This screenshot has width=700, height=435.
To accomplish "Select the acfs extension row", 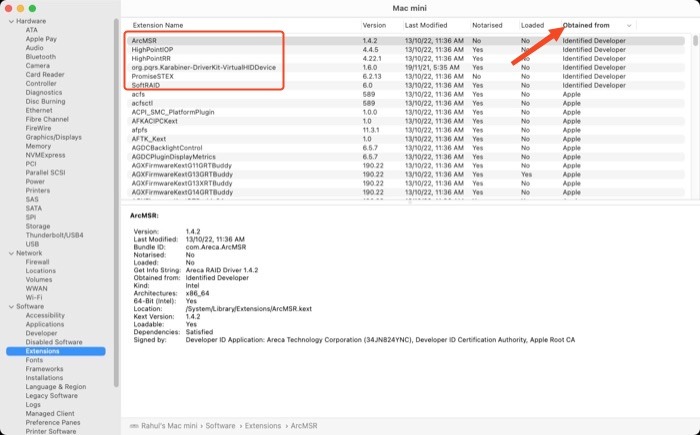I will (x=405, y=94).
